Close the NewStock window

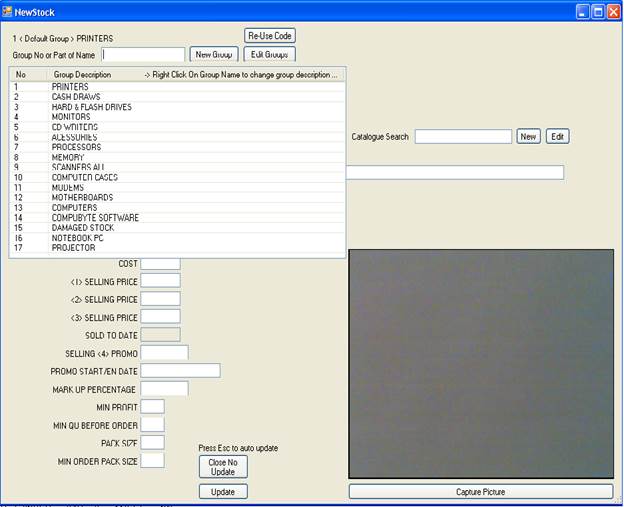[614, 12]
